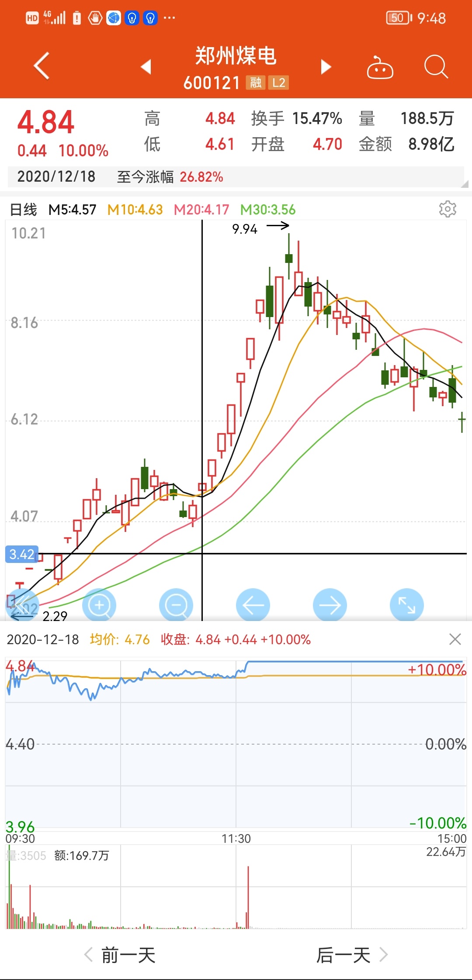
Task: Tap the back arrow in header
Action: [42, 66]
